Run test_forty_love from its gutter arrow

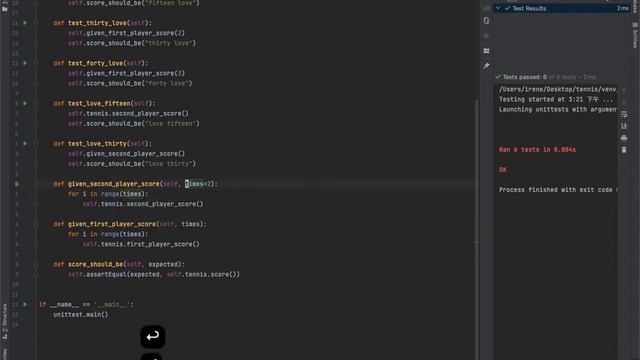click(x=25, y=63)
